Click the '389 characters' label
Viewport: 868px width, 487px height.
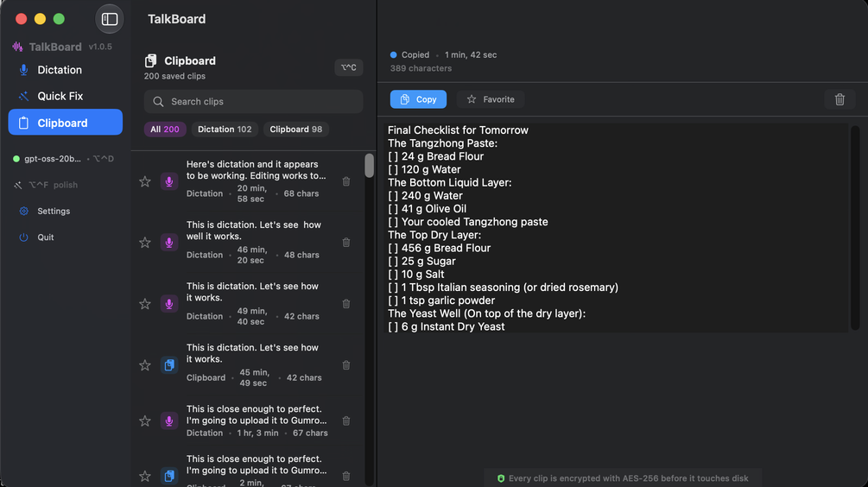click(x=421, y=68)
